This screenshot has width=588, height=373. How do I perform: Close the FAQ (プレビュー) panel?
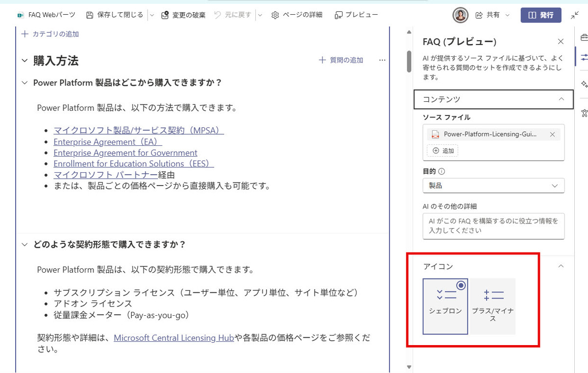(561, 42)
